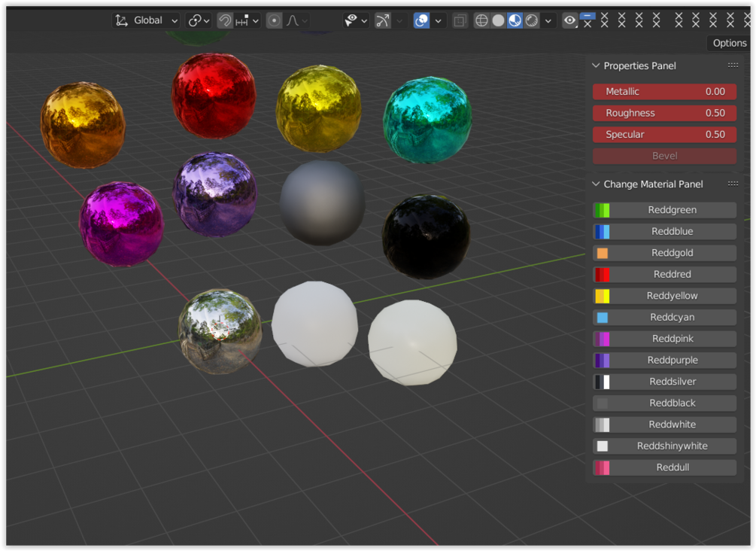Image resolution: width=756 pixels, height=551 pixels.
Task: Switch to wireframe viewport shading
Action: point(481,20)
